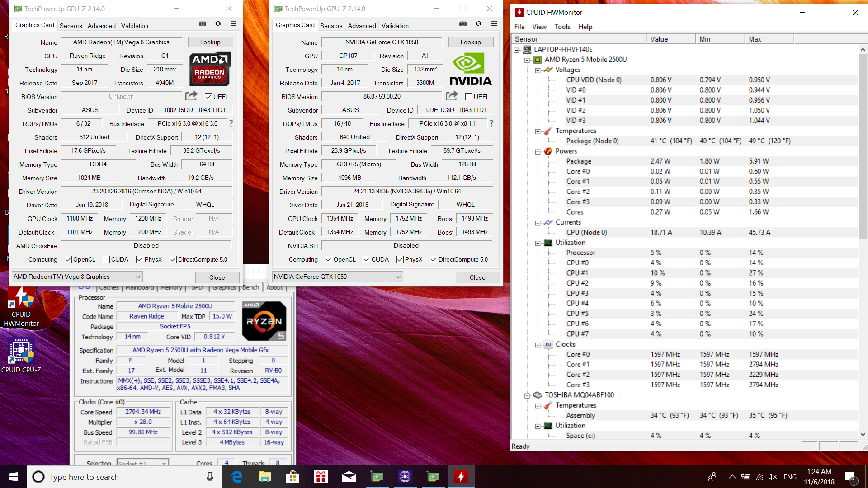Image resolution: width=868 pixels, height=488 pixels.
Task: Open notification action center icon
Action: pos(850,477)
